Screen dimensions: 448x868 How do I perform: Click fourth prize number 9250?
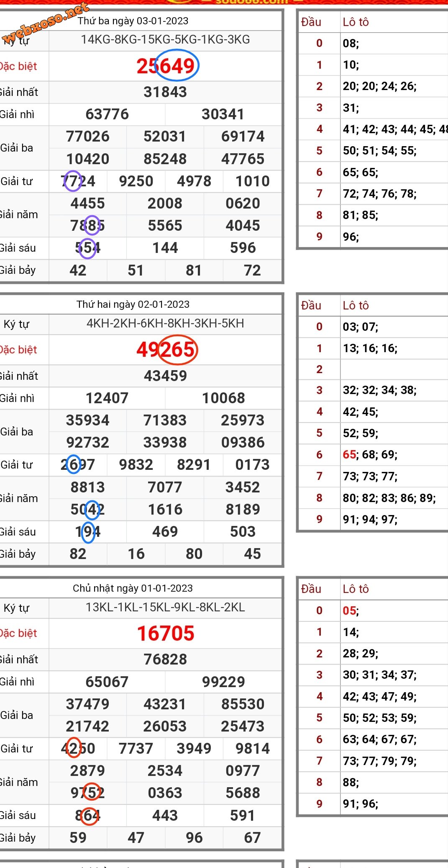(136, 181)
